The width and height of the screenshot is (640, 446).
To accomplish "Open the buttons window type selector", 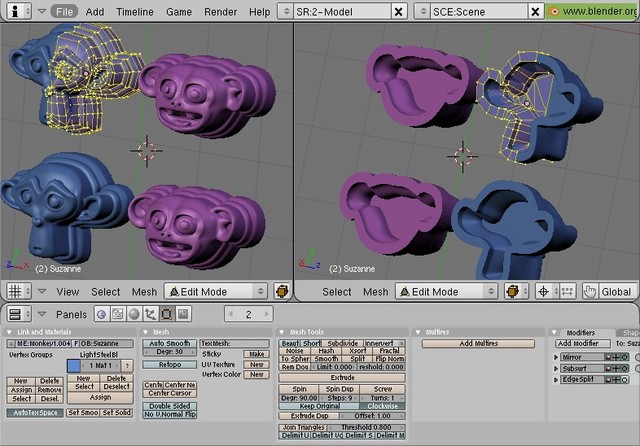I will (19, 314).
